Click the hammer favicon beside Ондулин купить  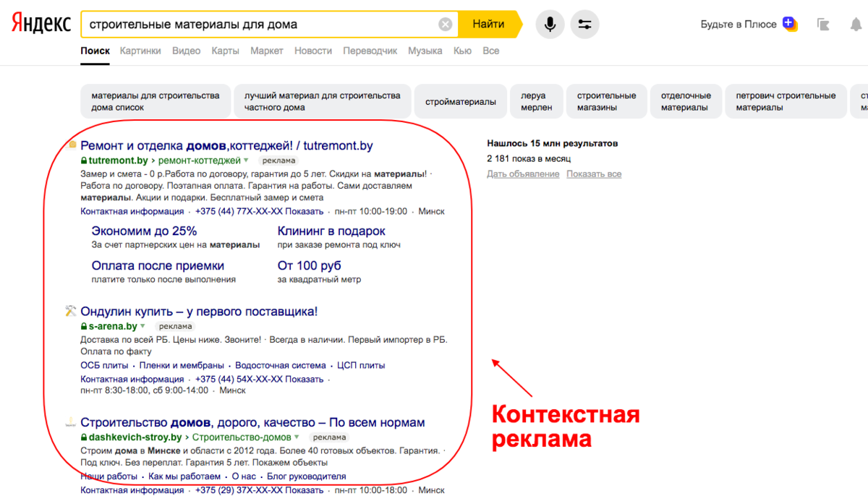click(x=70, y=311)
